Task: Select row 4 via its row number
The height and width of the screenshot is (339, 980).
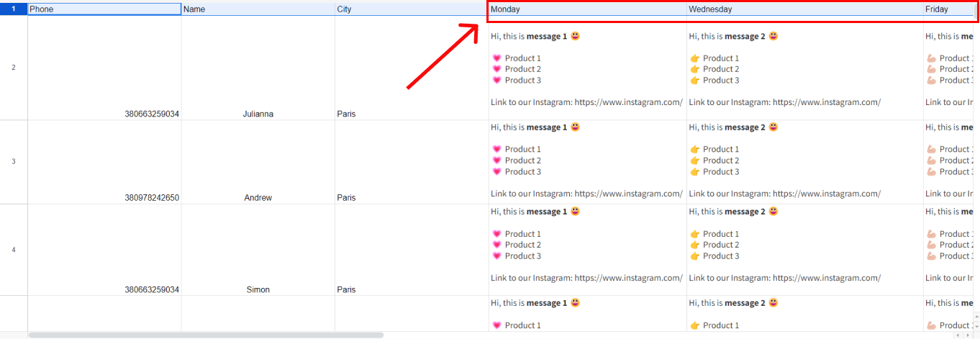Action: 14,250
